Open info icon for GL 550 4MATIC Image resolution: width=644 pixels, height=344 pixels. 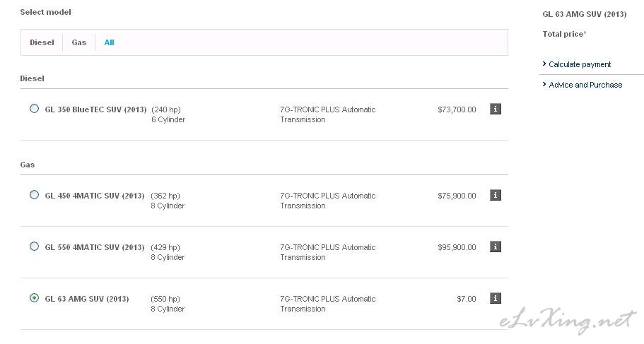496,247
